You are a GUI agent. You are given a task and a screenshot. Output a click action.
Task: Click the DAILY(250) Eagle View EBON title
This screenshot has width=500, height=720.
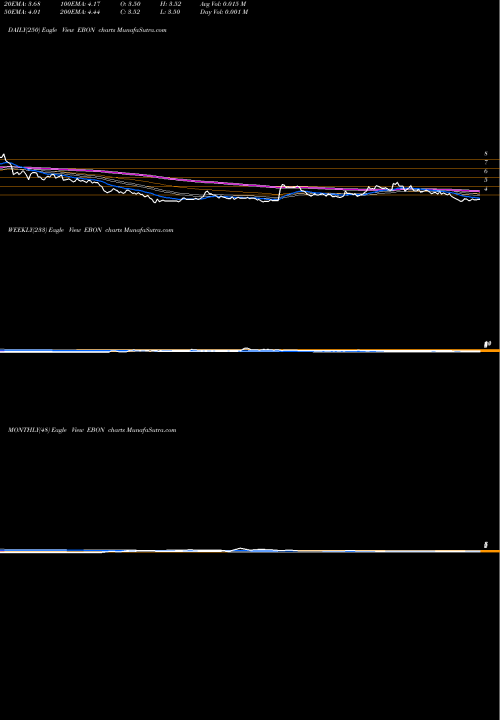[x=87, y=30]
